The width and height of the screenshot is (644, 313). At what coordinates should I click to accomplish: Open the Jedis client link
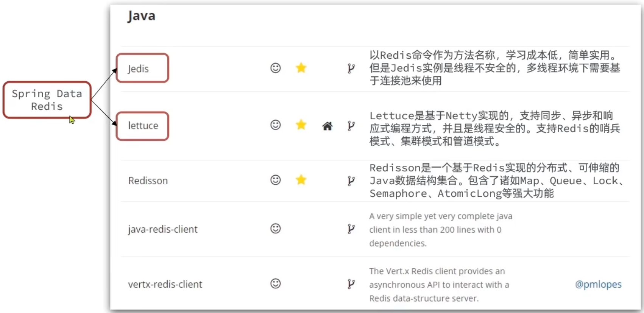click(138, 69)
